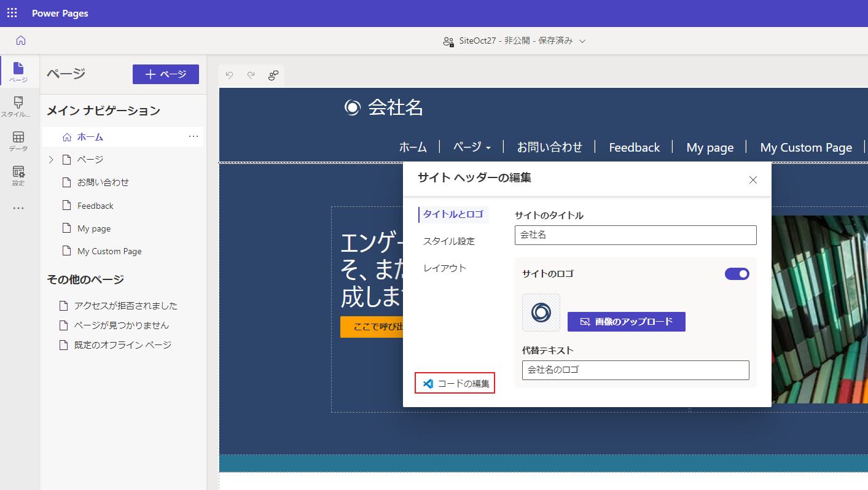
Task: Select 既定のオフライン ページ
Action: tap(123, 345)
